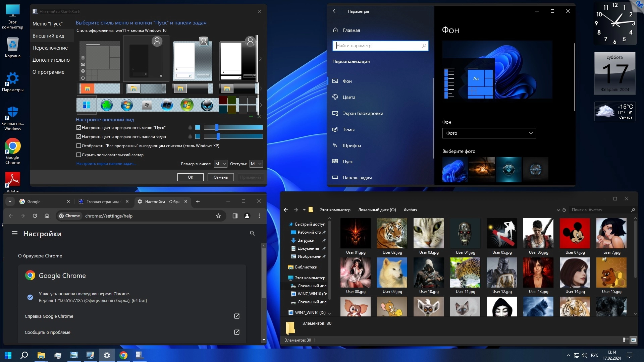
Task: Expand the 'Размер значков' size dropdown
Action: [x=221, y=164]
